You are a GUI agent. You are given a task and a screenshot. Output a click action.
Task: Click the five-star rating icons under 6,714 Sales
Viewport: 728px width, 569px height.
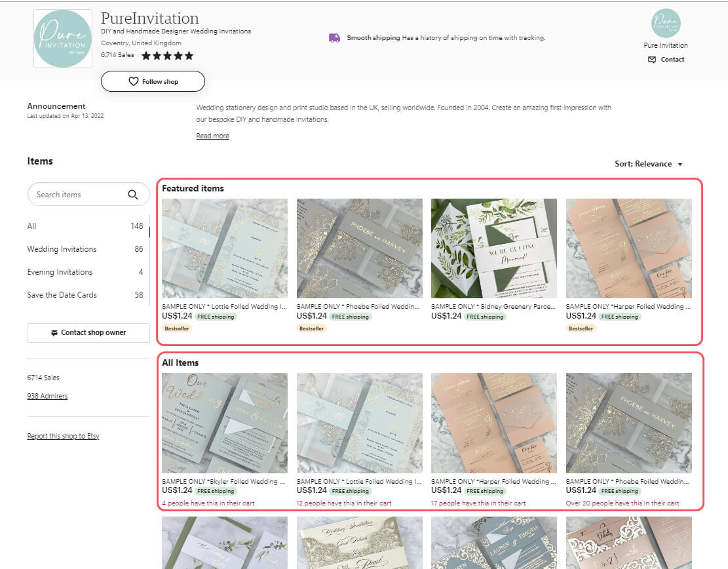coord(167,55)
